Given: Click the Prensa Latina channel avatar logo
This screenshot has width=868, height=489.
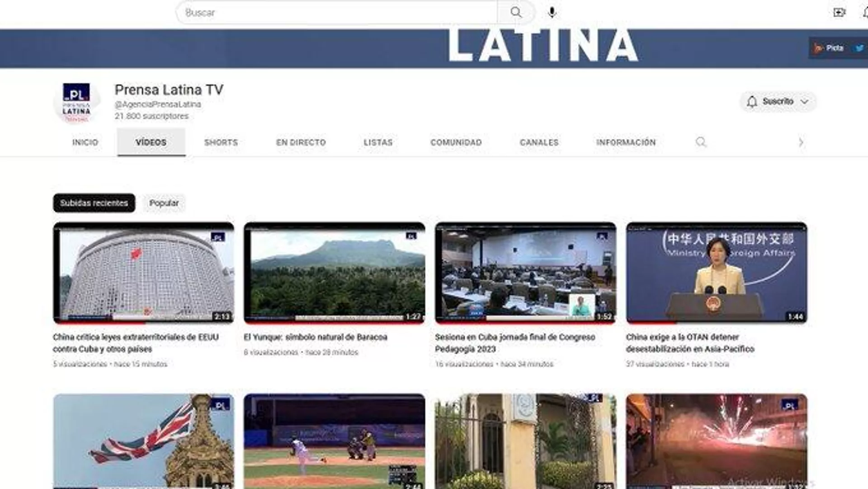Looking at the screenshot, I should tap(76, 103).
